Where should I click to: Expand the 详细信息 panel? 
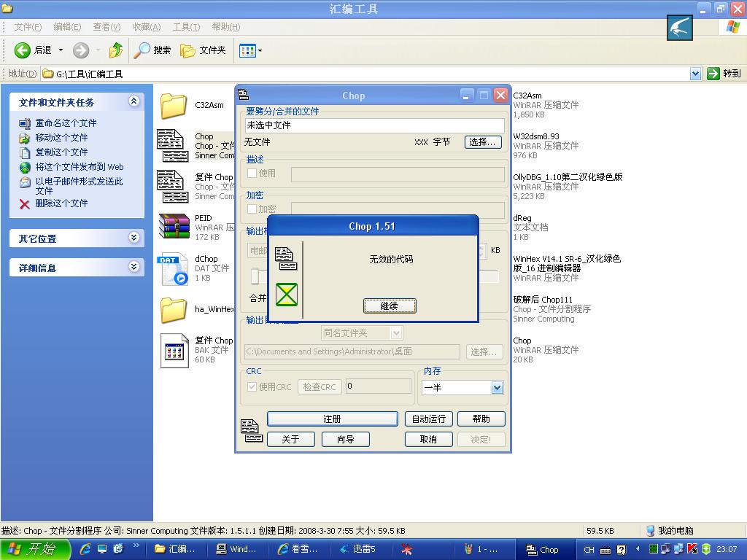coord(134,267)
